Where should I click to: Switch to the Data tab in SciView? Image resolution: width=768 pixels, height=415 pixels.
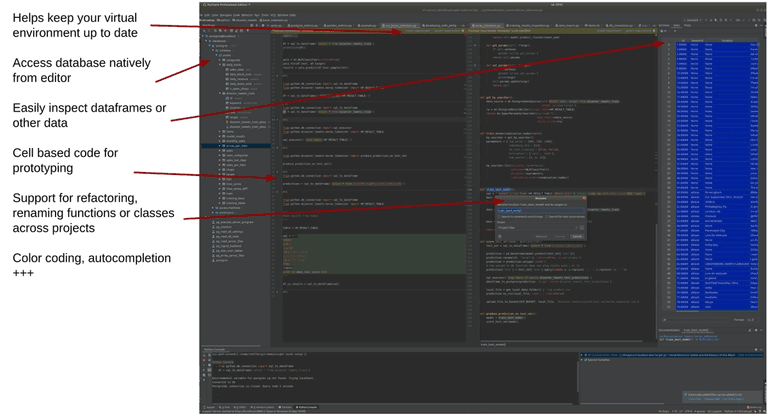click(677, 25)
